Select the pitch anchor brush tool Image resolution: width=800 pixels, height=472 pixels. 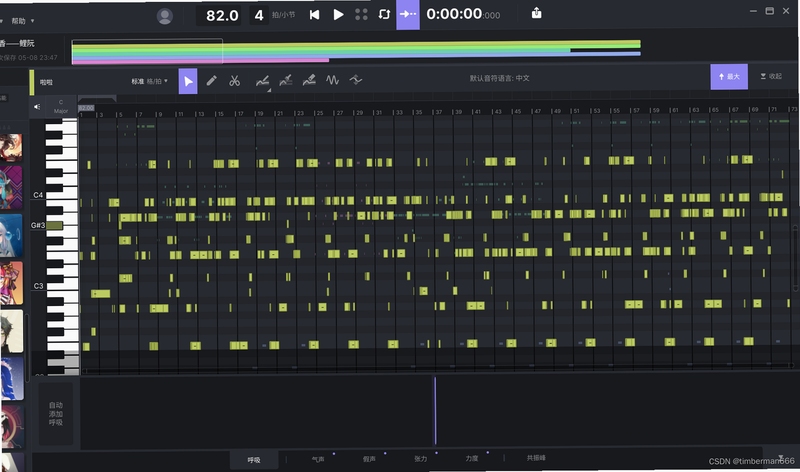click(286, 80)
